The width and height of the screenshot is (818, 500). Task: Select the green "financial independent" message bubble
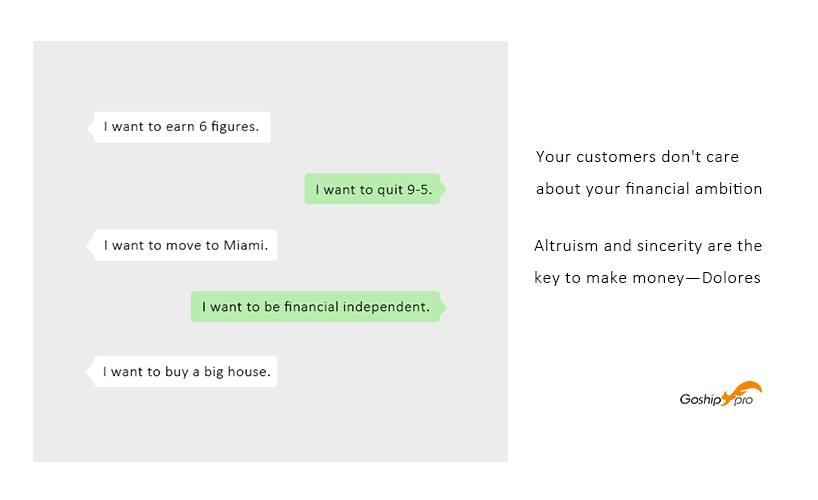pyautogui.click(x=314, y=307)
